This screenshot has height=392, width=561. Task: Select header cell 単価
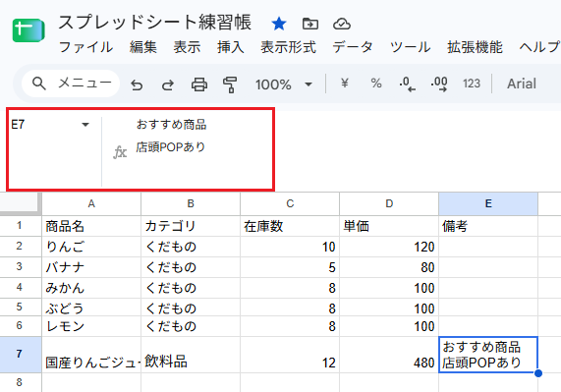pos(389,226)
